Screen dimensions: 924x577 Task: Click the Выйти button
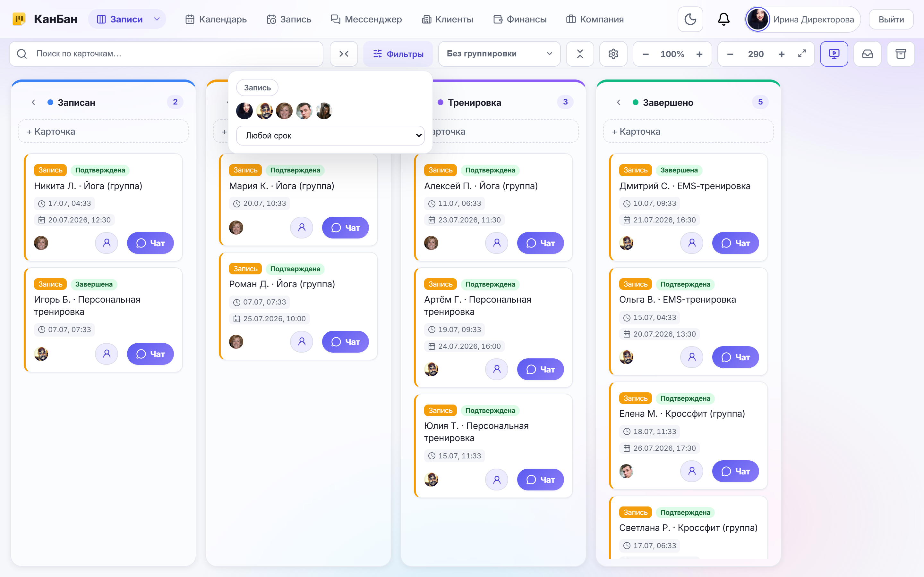(891, 19)
